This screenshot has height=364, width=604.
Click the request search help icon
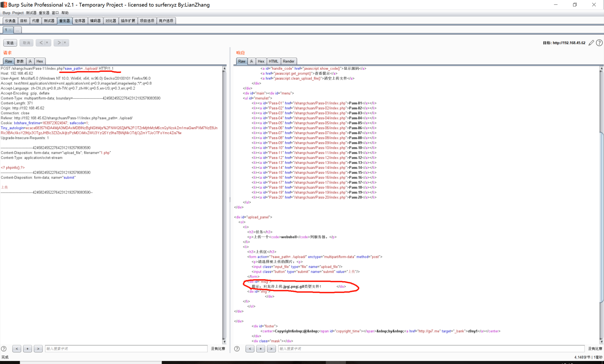click(4, 349)
